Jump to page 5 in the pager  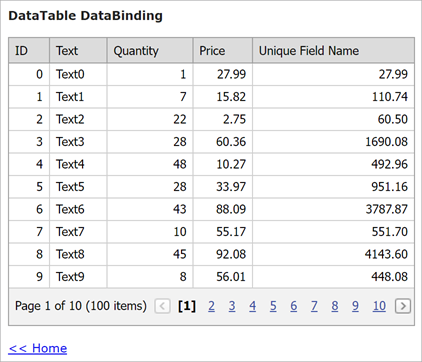(273, 306)
